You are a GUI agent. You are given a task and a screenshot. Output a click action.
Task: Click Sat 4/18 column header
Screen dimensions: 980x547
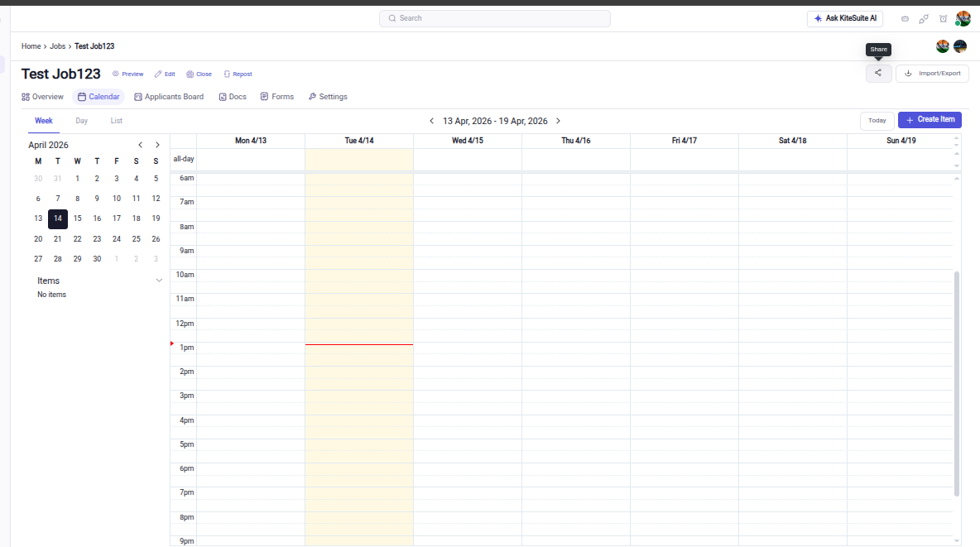pos(792,141)
